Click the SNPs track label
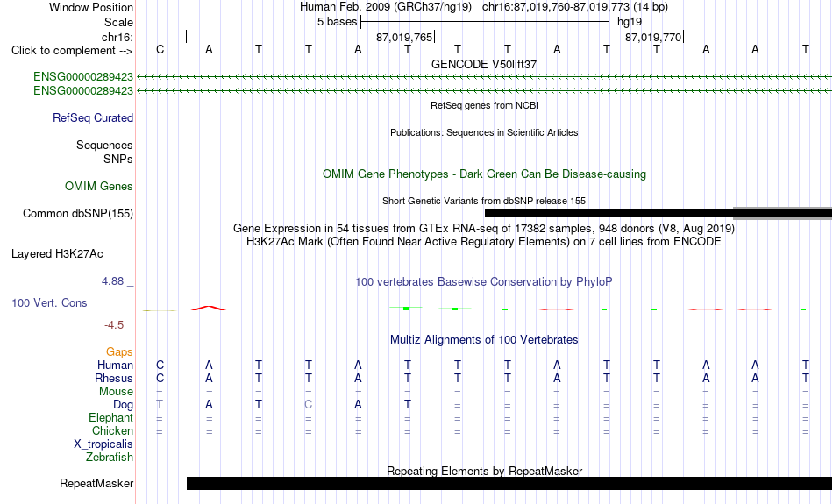The height and width of the screenshot is (504, 833). click(x=118, y=159)
